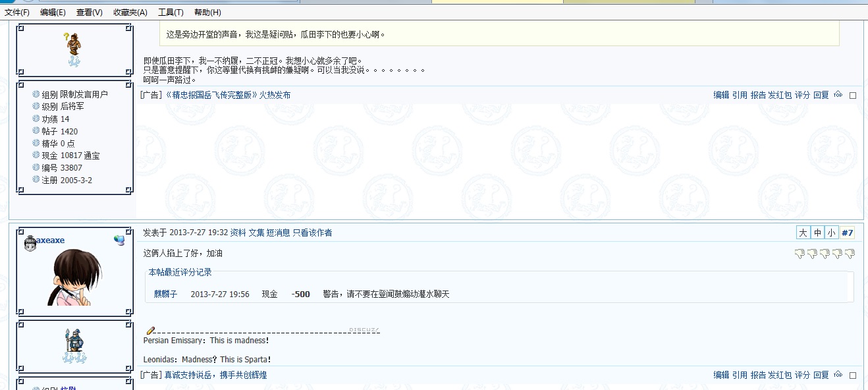Click the 功绩 14 row
The image size is (868, 390).
point(51,119)
